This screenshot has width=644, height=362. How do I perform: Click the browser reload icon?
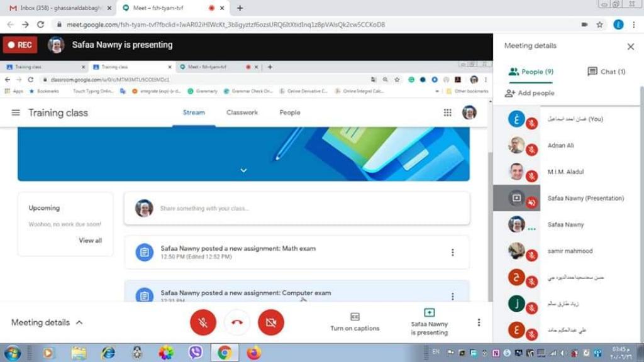click(41, 25)
